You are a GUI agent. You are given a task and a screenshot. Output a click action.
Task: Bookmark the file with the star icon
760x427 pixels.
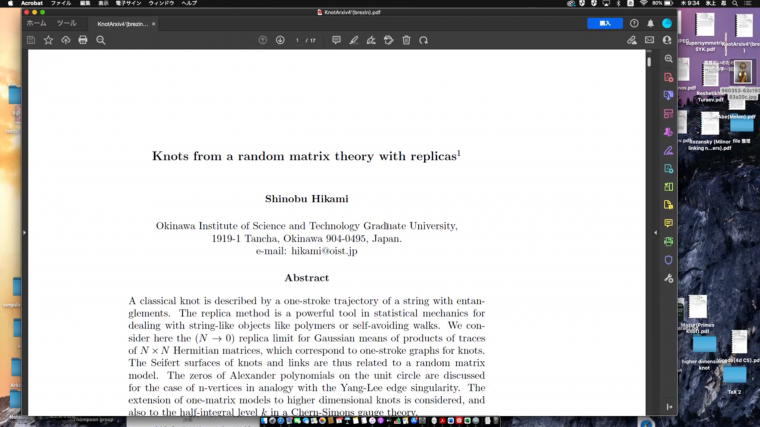[x=48, y=40]
